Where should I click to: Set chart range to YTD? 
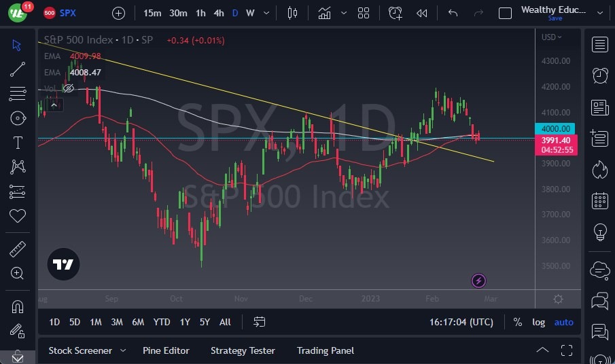[x=162, y=322]
